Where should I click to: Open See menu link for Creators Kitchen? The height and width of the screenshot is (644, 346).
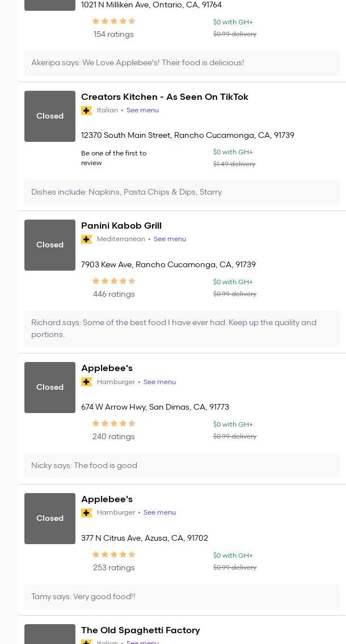142,111
